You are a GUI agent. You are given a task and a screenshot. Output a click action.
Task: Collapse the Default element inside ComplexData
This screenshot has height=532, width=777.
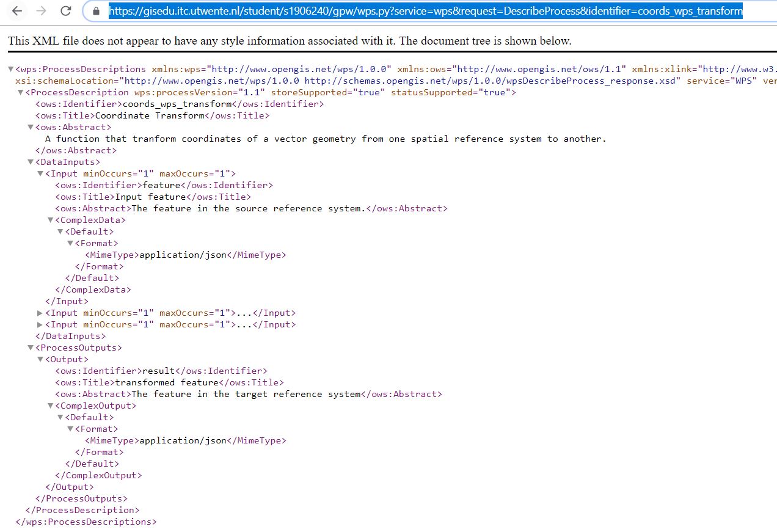tap(60, 231)
